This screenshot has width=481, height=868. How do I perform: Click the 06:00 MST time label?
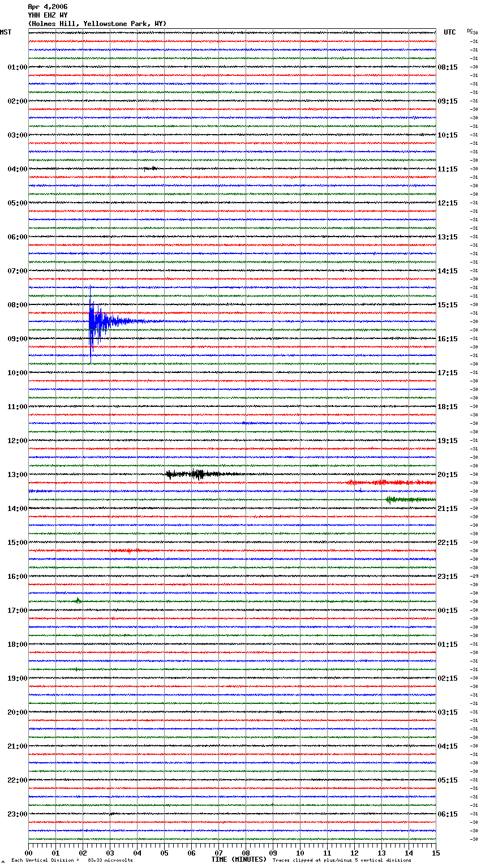[18, 237]
